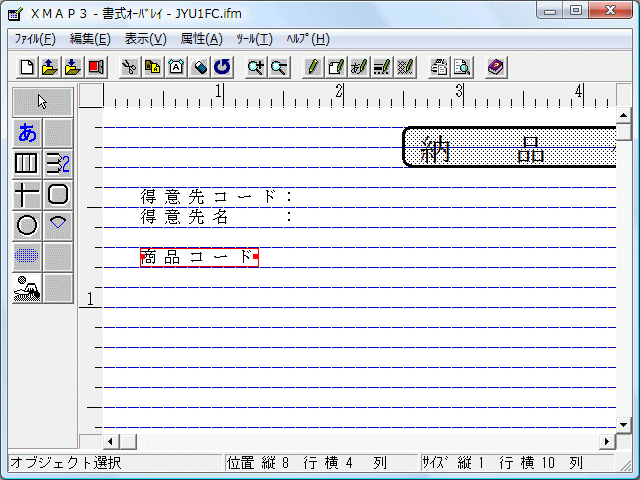The image size is (640, 480).
Task: Select the cross line drawing tool
Action: (27, 194)
